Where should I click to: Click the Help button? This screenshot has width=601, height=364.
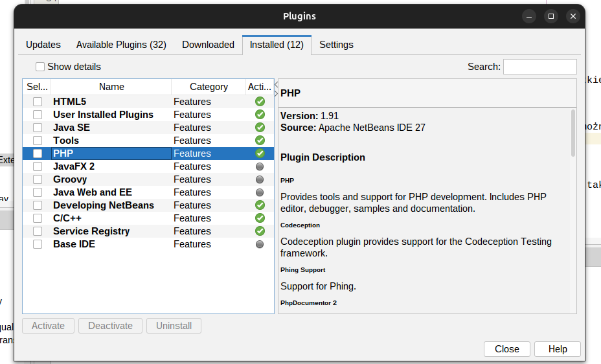point(557,349)
